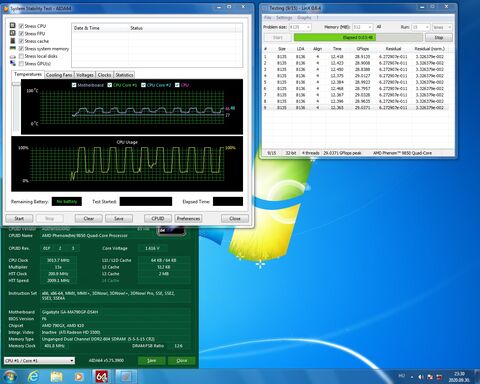Screen dimensions: 480x384
Task: Click the Stress CPU chip icon
Action: (x=13, y=26)
